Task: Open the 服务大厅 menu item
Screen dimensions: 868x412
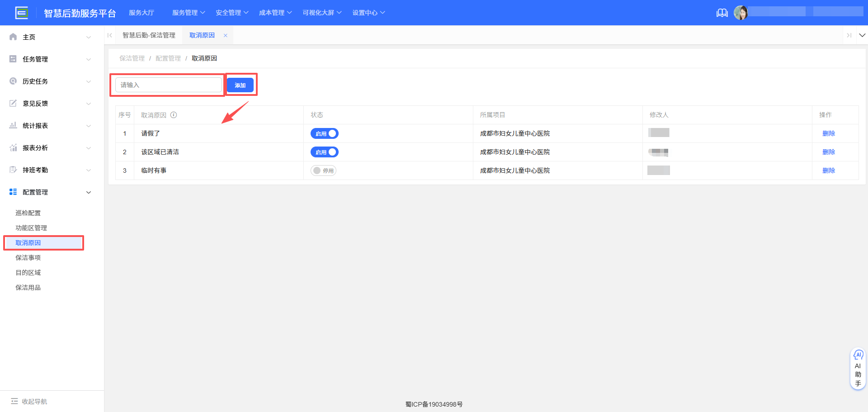Action: click(x=142, y=12)
